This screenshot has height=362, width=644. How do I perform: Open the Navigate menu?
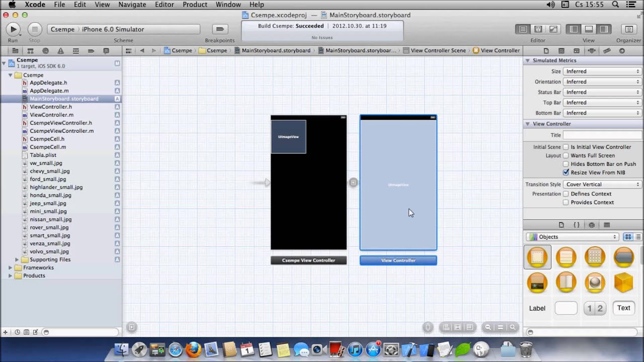[x=132, y=5]
